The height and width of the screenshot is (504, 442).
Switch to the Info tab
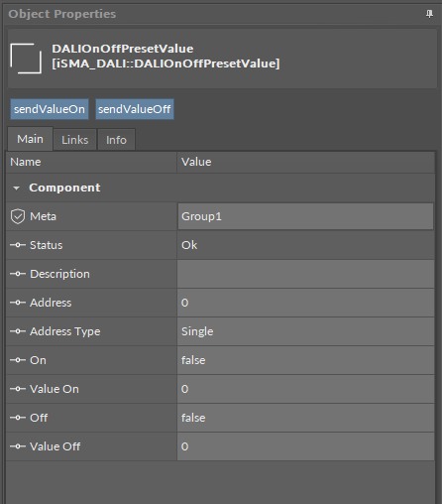[116, 140]
